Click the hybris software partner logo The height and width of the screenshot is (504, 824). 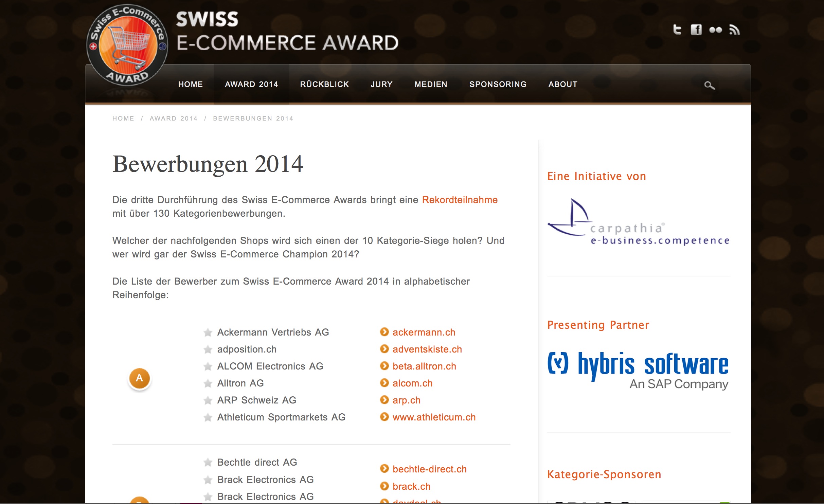point(638,370)
